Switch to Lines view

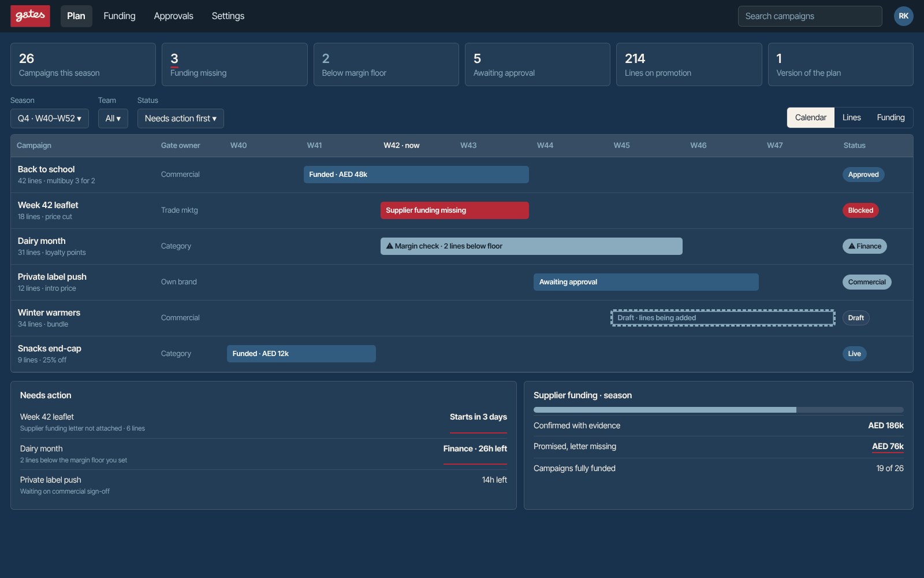coord(852,117)
